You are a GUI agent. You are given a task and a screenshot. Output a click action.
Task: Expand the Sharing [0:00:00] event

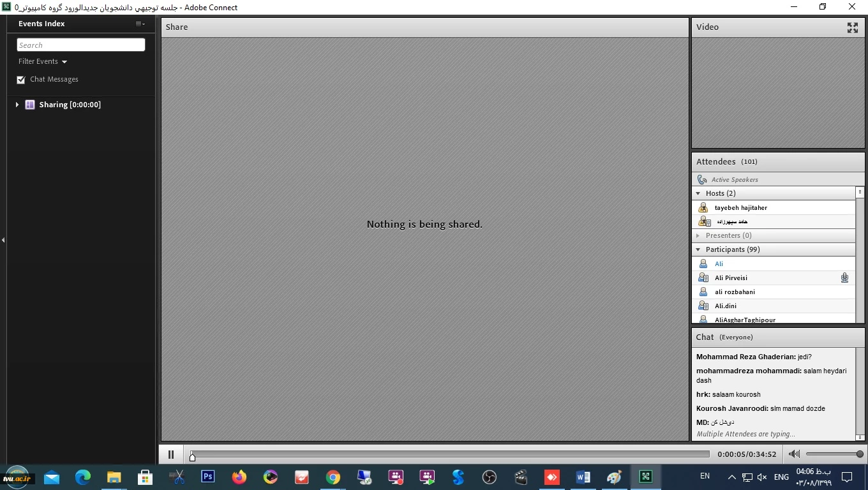pyautogui.click(x=17, y=105)
